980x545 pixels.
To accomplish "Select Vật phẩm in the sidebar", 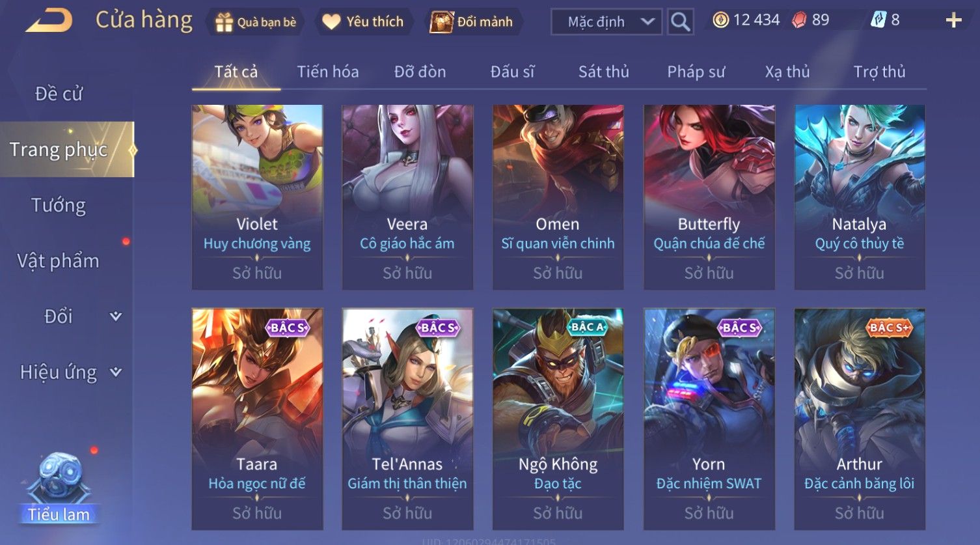I will coord(59,260).
